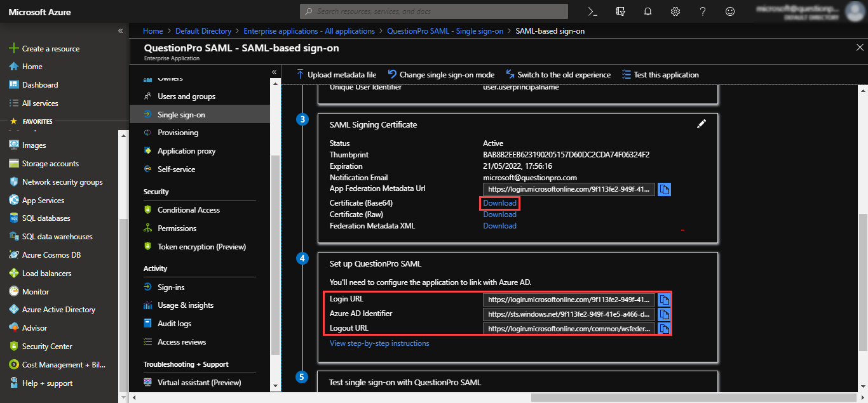Open the notifications bell icon
This screenshot has height=403, width=868.
(648, 11)
